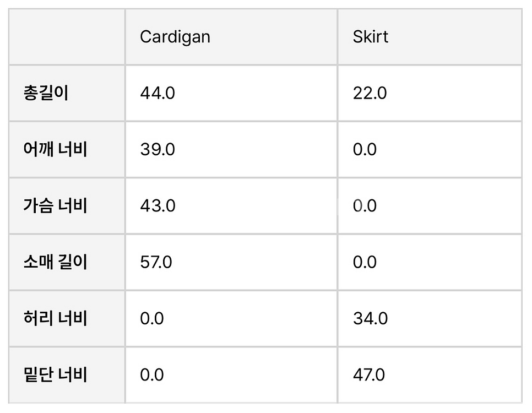The image size is (532, 413).
Task: Click the Cardigan column header
Action: pos(175,37)
